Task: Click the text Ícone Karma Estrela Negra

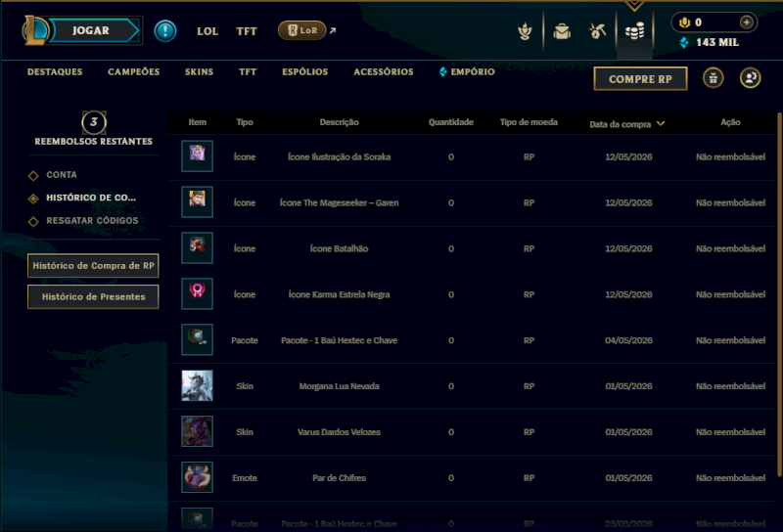Action: (339, 295)
